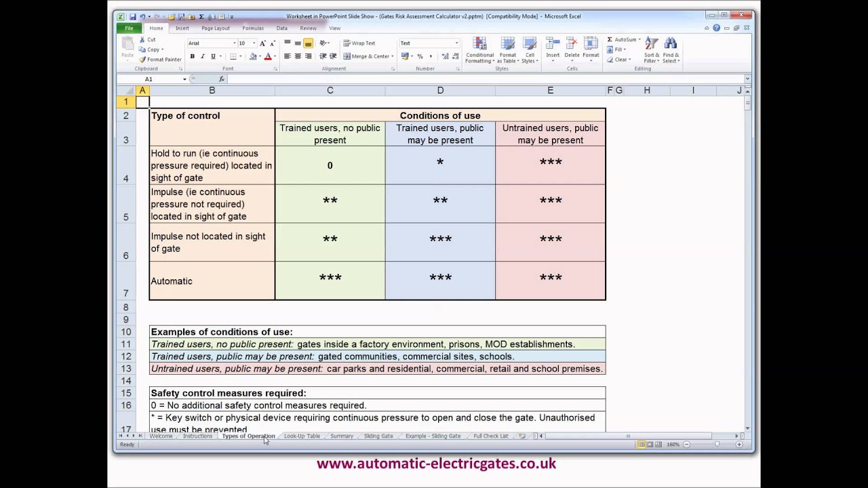Expand the formula bar
The height and width of the screenshot is (488, 868).
point(747,79)
